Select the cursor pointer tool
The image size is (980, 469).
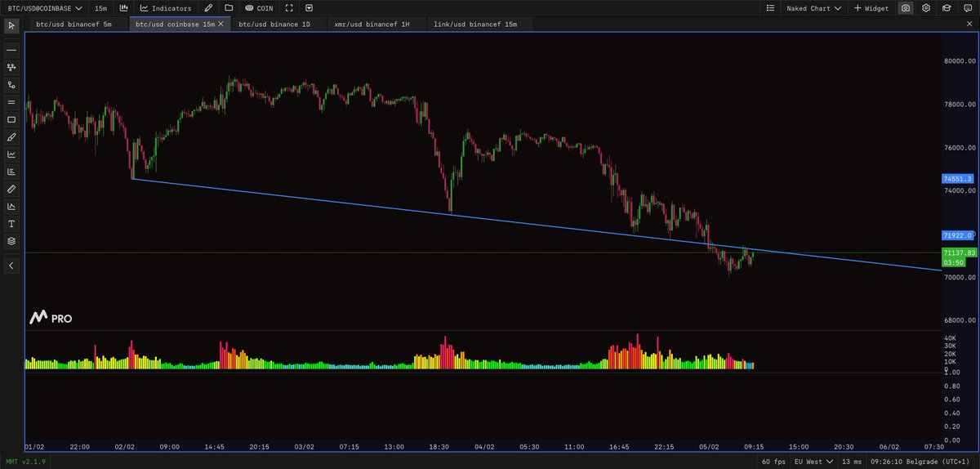11,26
